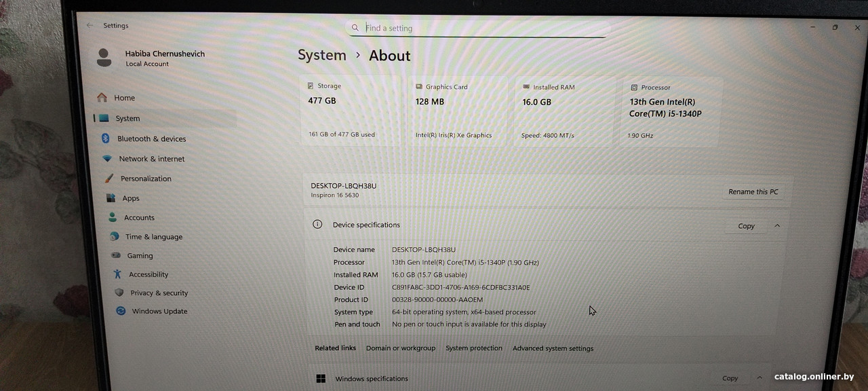Select Network & internet label

click(152, 159)
